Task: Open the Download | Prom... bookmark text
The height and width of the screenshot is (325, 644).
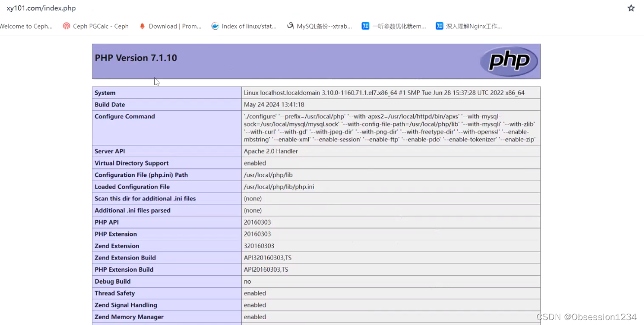Action: [x=175, y=27]
